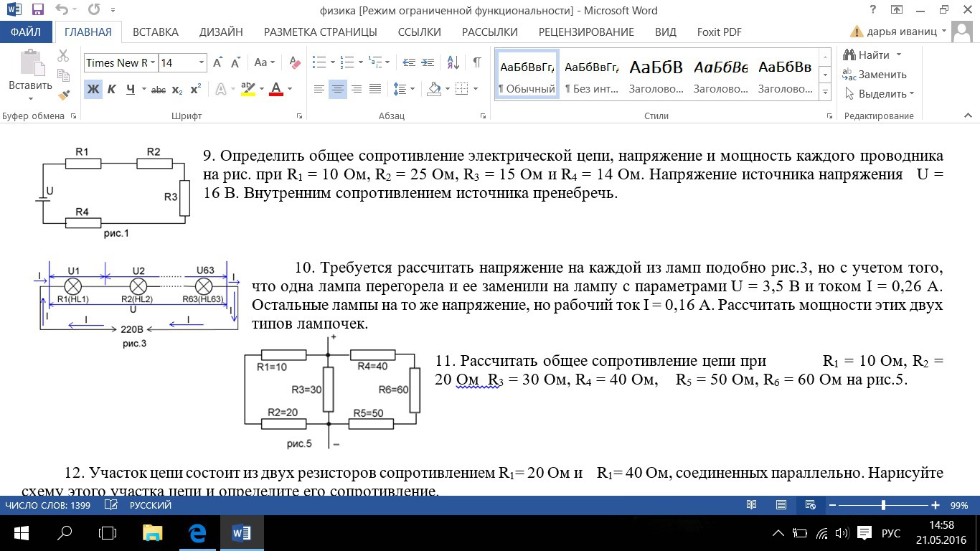Click the Copy icon in clipboard group

pos(63,75)
